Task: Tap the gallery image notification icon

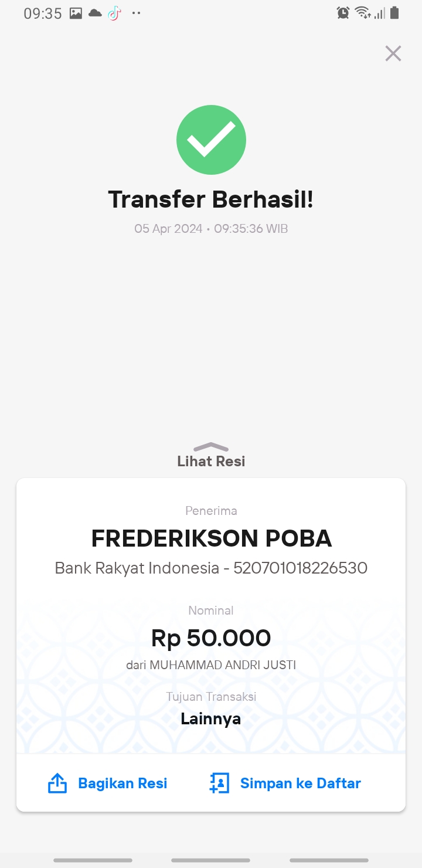Action: tap(76, 13)
